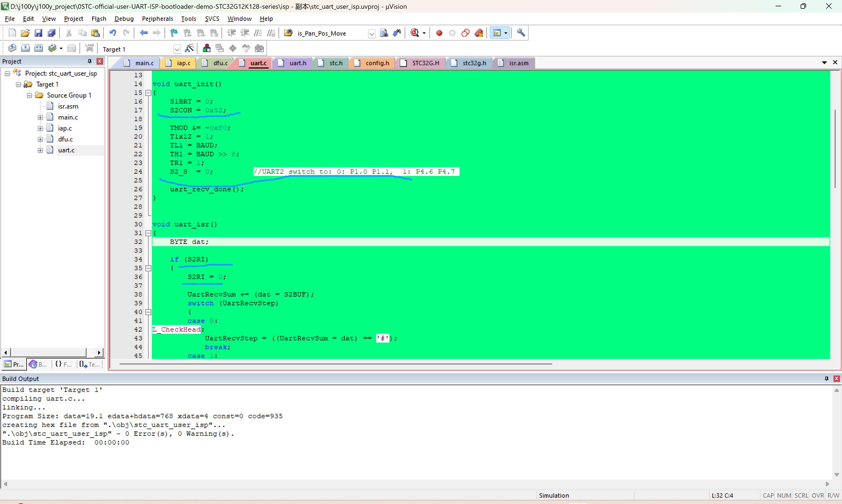
Task: Switch to Functions tab in Project panel
Action: [64, 365]
